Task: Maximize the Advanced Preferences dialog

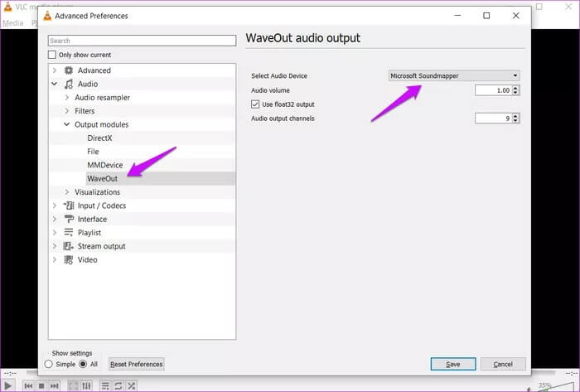Action: pyautogui.click(x=487, y=16)
